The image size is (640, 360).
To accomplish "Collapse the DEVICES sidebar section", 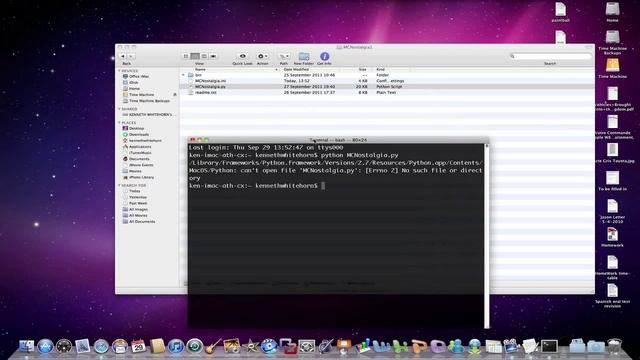I will click(120, 71).
